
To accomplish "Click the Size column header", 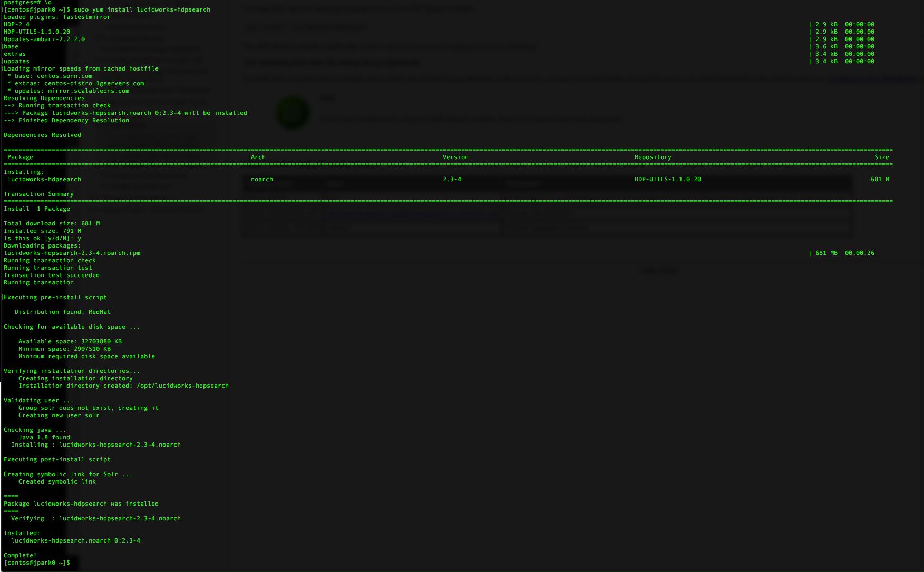I will pos(881,157).
